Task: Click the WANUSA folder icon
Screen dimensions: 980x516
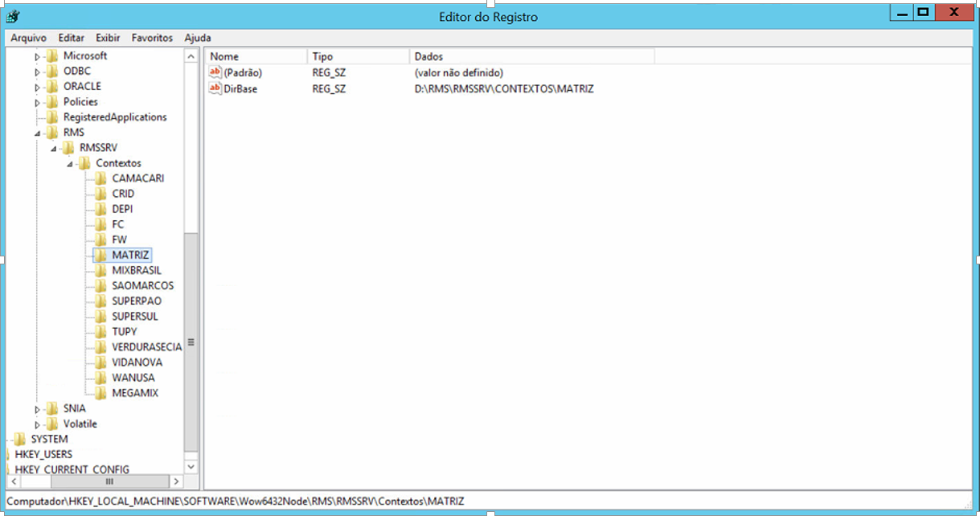Action: click(x=100, y=377)
